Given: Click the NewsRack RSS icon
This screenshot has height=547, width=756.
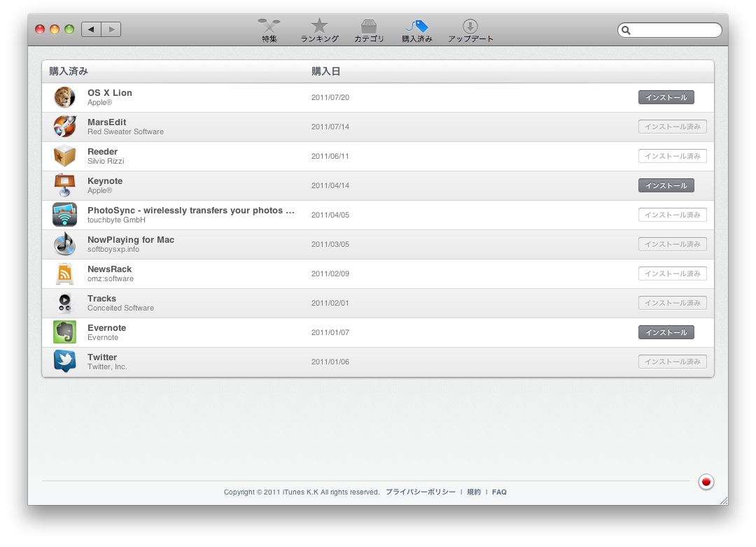Looking at the screenshot, I should coord(64,273).
